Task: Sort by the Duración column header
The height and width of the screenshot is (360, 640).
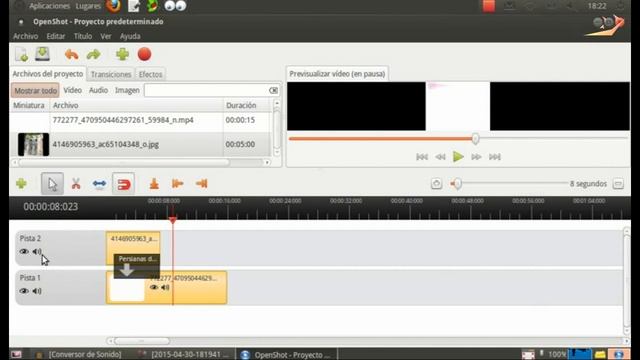Action: point(247,105)
